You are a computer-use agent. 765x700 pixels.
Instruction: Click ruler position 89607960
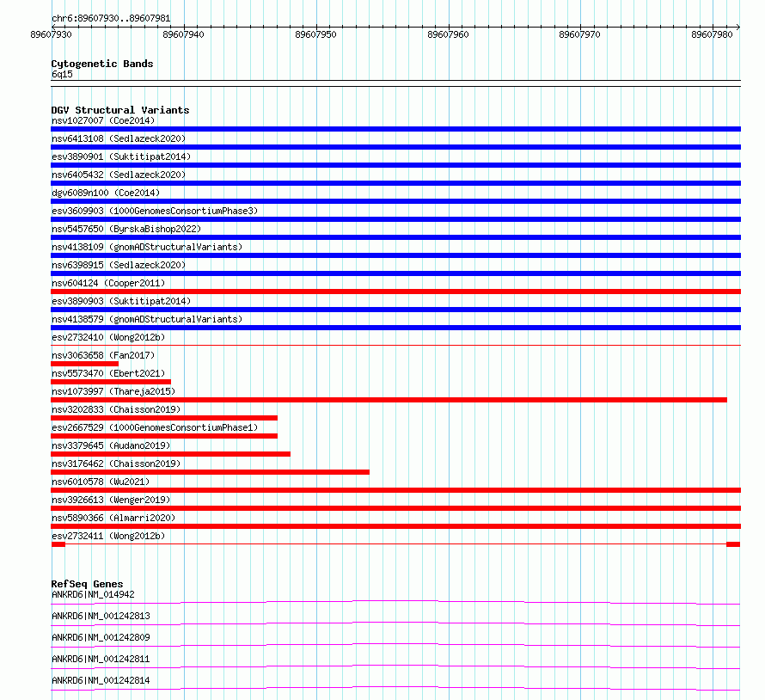point(448,34)
